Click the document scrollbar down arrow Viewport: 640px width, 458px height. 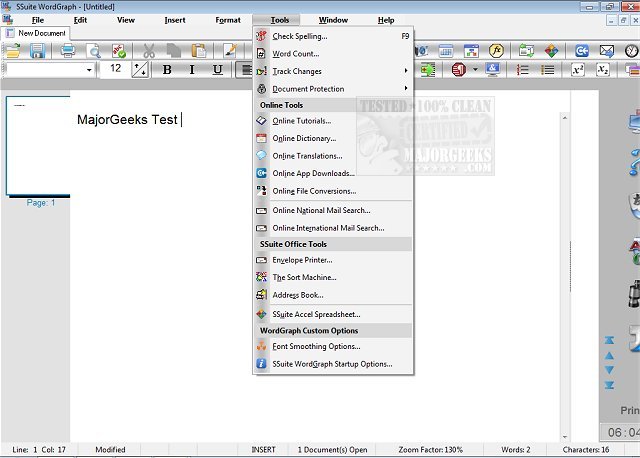(565, 437)
